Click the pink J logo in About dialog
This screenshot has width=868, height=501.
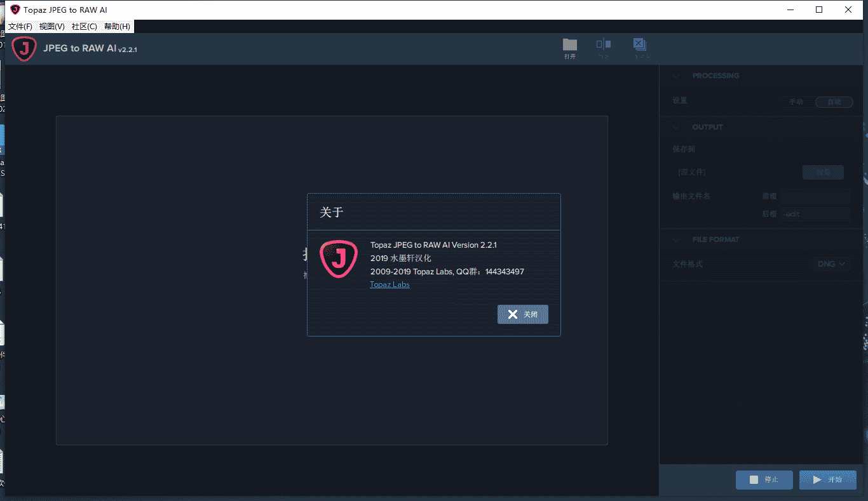click(x=339, y=259)
